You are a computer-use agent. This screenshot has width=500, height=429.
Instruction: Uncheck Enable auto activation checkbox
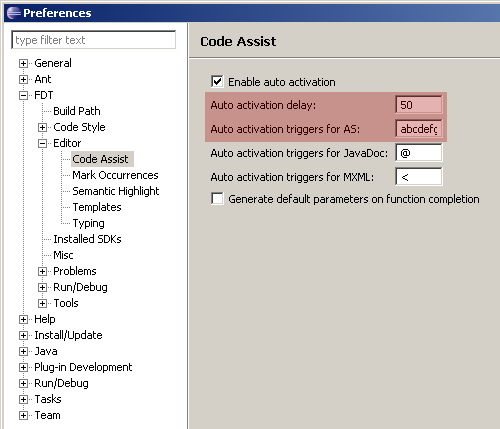point(217,81)
